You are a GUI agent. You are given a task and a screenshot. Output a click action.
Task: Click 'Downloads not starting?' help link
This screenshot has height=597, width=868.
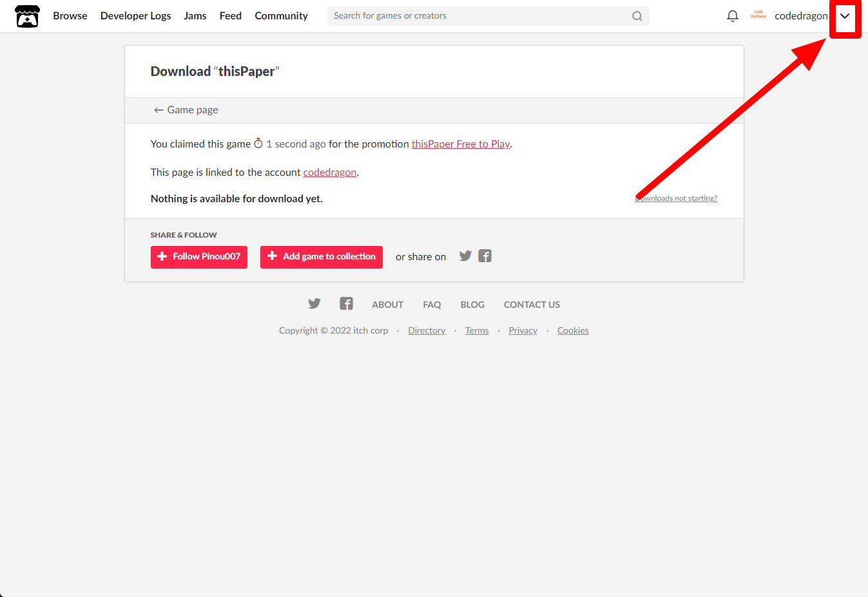[676, 198]
